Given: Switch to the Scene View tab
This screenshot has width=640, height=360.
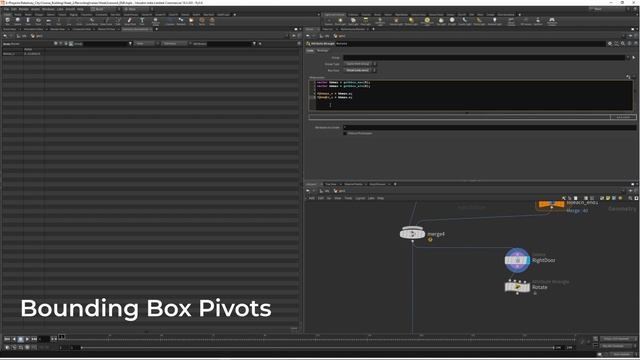Looking at the screenshot, I should [10, 29].
